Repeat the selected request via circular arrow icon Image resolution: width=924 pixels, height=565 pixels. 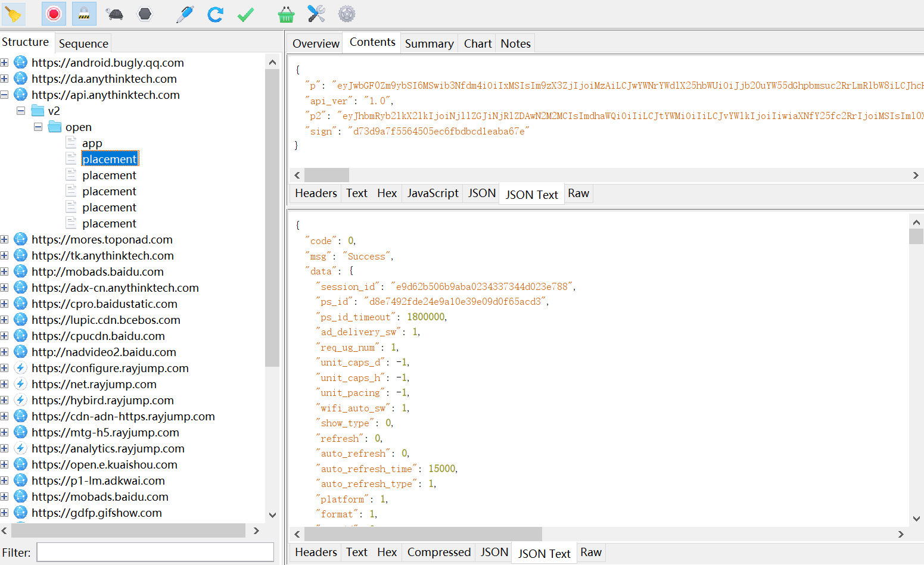[x=216, y=14]
